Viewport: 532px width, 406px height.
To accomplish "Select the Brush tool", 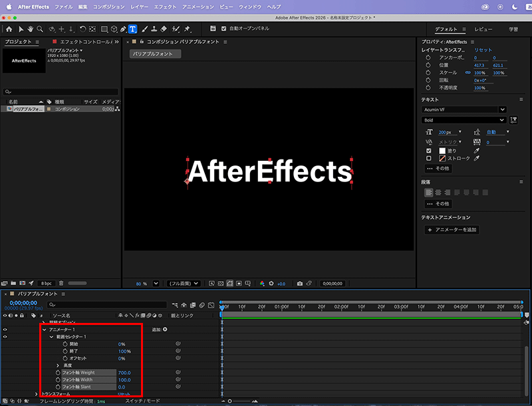I will 144,29.
